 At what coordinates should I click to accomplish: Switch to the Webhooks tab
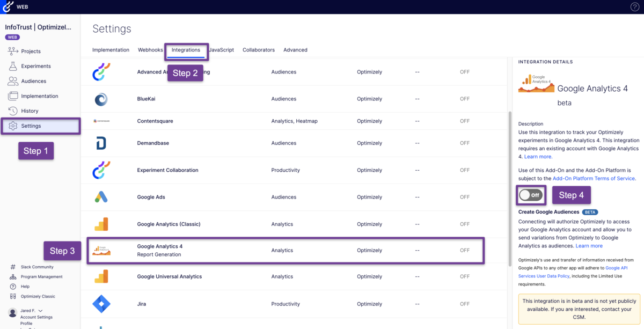[x=150, y=49]
